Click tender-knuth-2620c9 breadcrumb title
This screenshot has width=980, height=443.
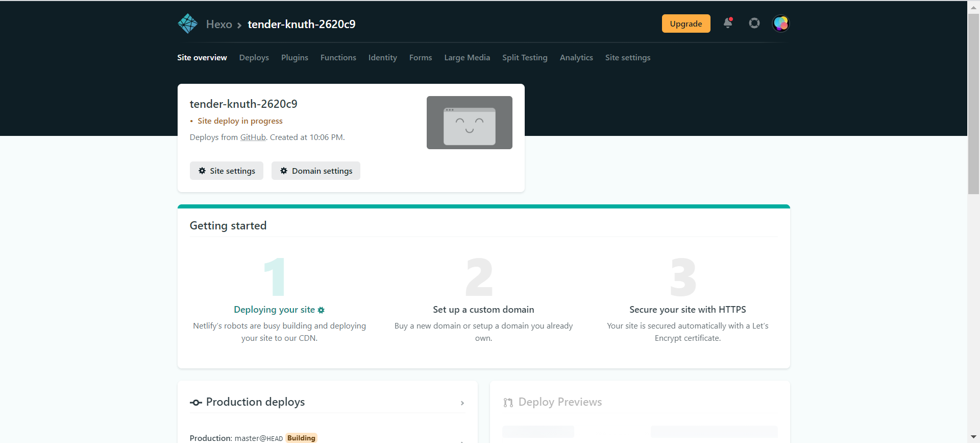(x=302, y=24)
